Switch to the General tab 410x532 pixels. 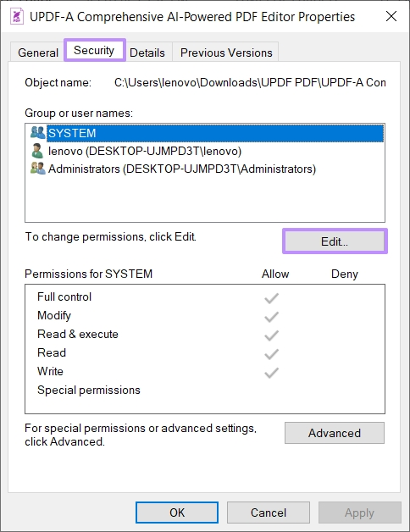[38, 53]
